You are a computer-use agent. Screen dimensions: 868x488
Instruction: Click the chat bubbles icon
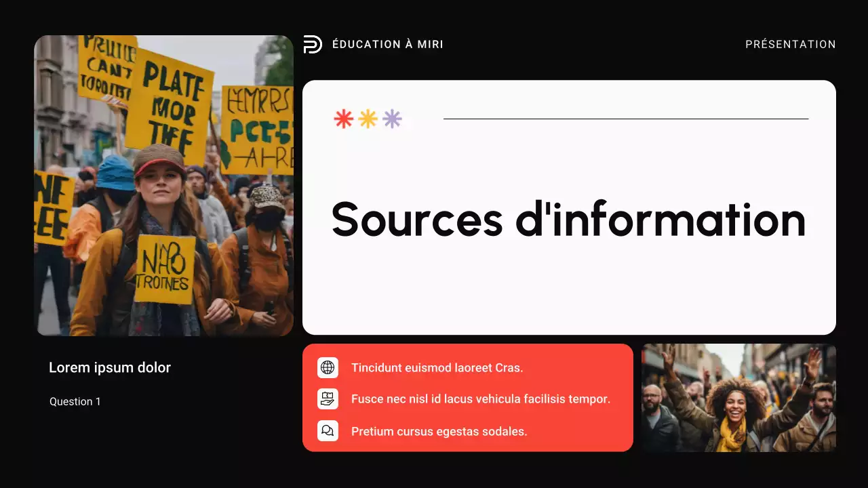[328, 431]
